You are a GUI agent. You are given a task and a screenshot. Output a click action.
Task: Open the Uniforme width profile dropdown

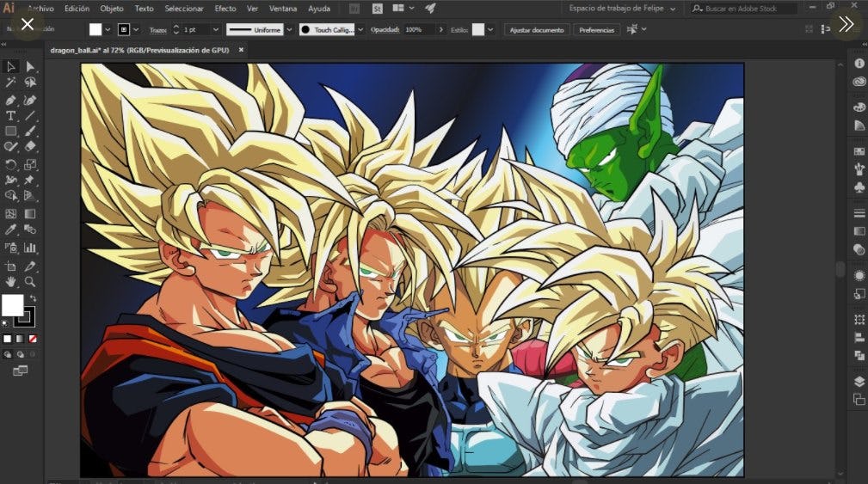pyautogui.click(x=289, y=30)
